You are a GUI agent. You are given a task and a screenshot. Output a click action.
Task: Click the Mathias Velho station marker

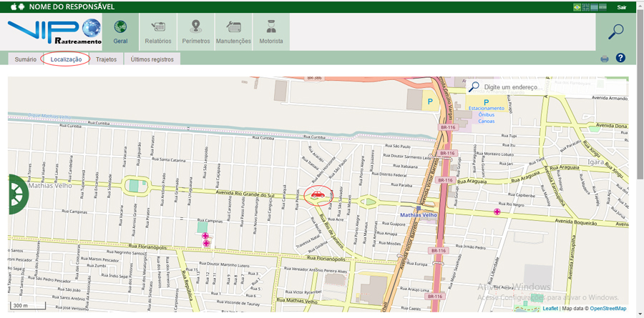(x=419, y=209)
